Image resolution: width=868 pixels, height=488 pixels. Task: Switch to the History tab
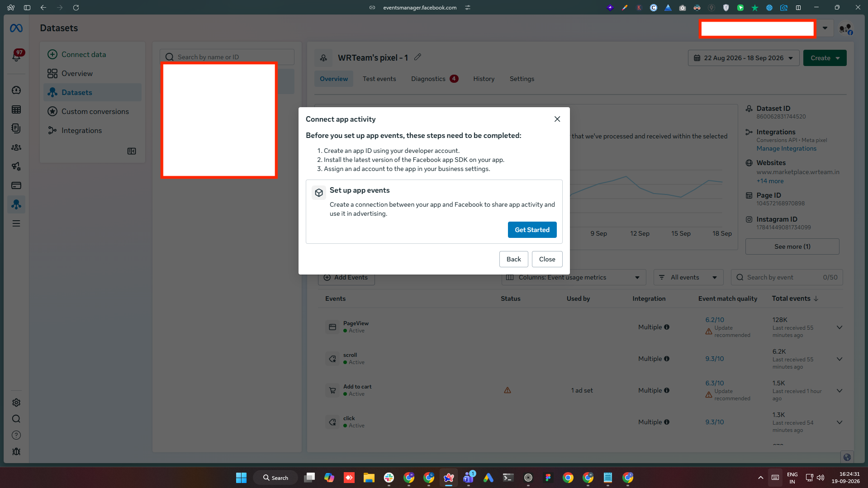[x=484, y=79]
